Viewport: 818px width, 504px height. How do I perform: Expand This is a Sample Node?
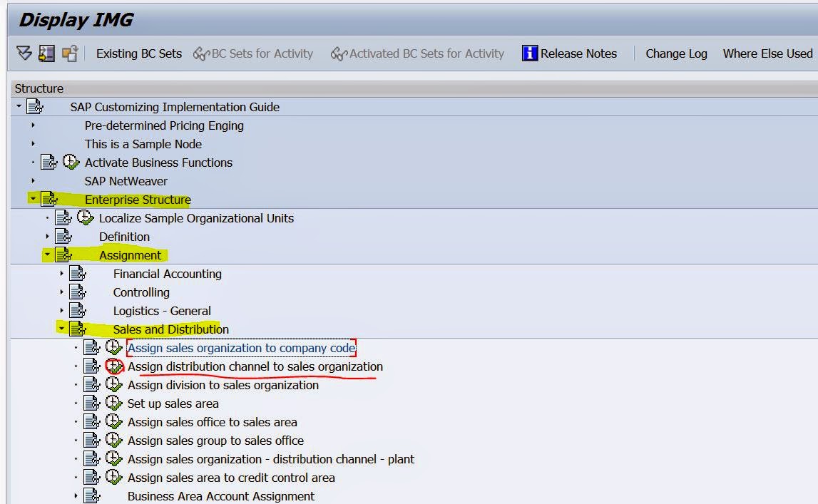tap(33, 143)
